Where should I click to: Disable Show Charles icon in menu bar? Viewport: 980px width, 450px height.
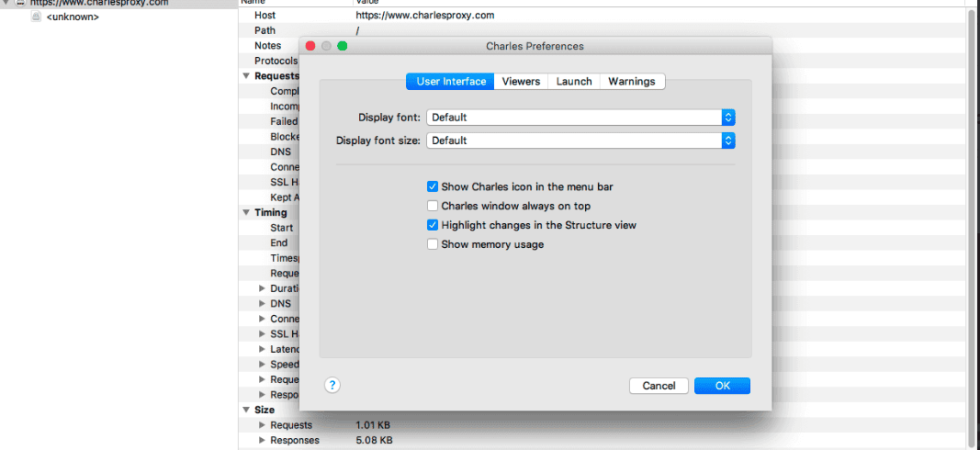pos(432,186)
